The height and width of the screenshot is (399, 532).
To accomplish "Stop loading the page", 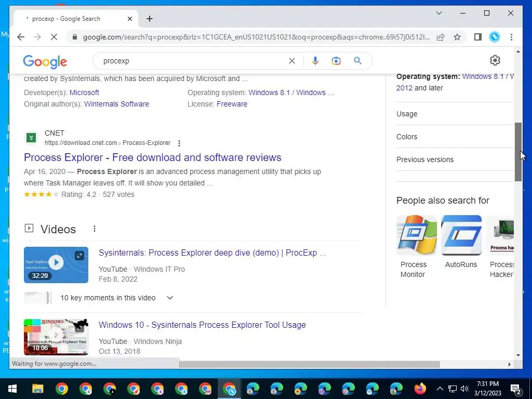I will [54, 37].
